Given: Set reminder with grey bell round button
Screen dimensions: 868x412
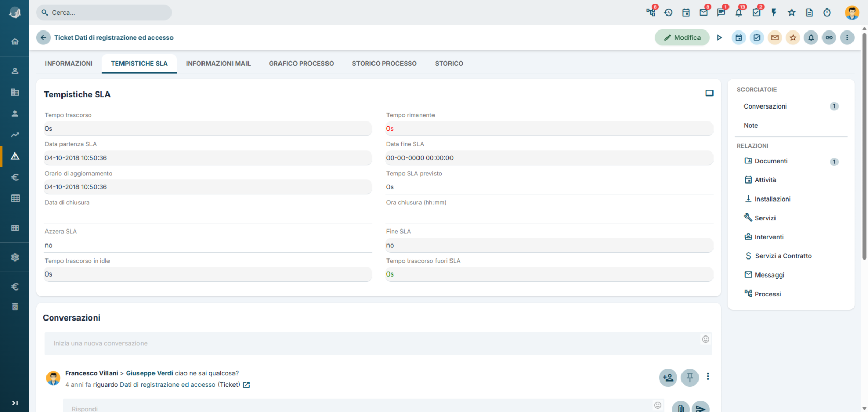Looking at the screenshot, I should [x=811, y=37].
